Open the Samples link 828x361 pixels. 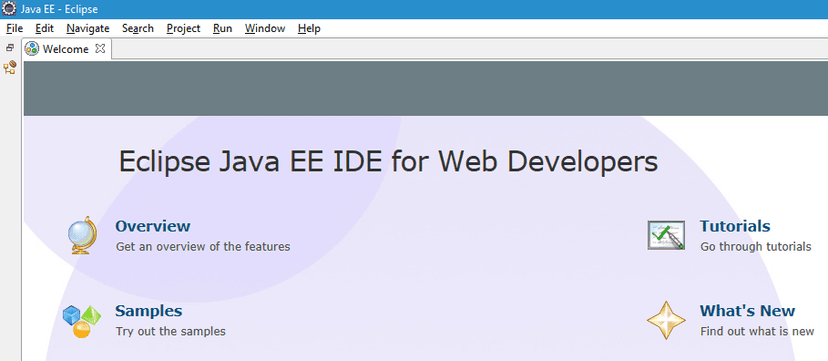[148, 311]
